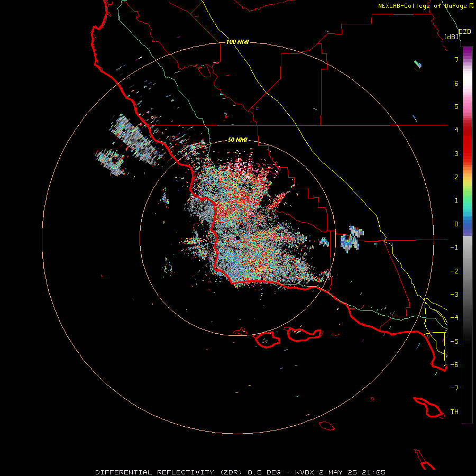This screenshot has height=476, width=476.
Task: Click the [dB] unit label
Action: tap(452, 36)
